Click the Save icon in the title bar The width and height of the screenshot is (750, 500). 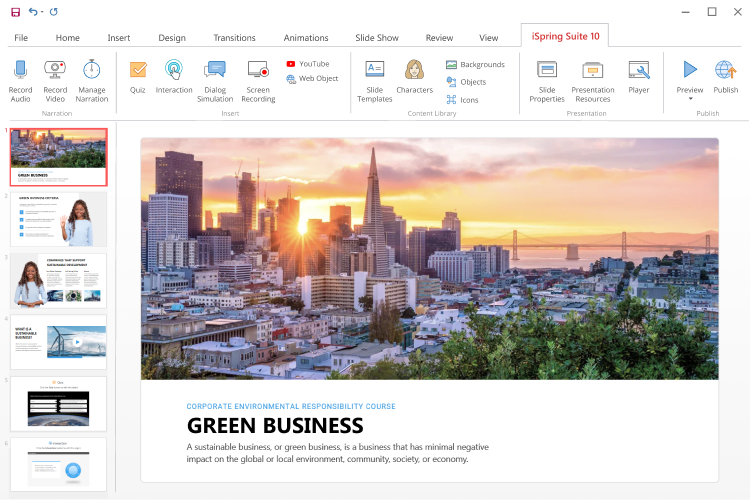pos(16,12)
